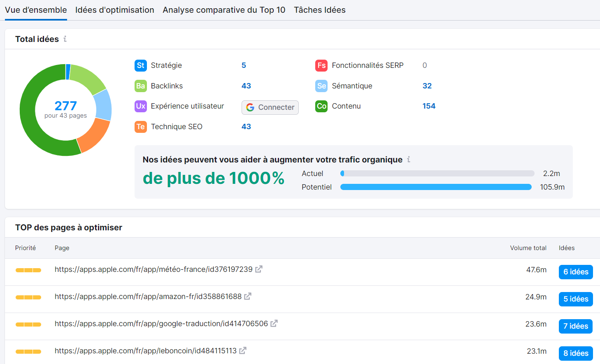
Task: Click Sémantique count 32
Action: [x=427, y=86]
